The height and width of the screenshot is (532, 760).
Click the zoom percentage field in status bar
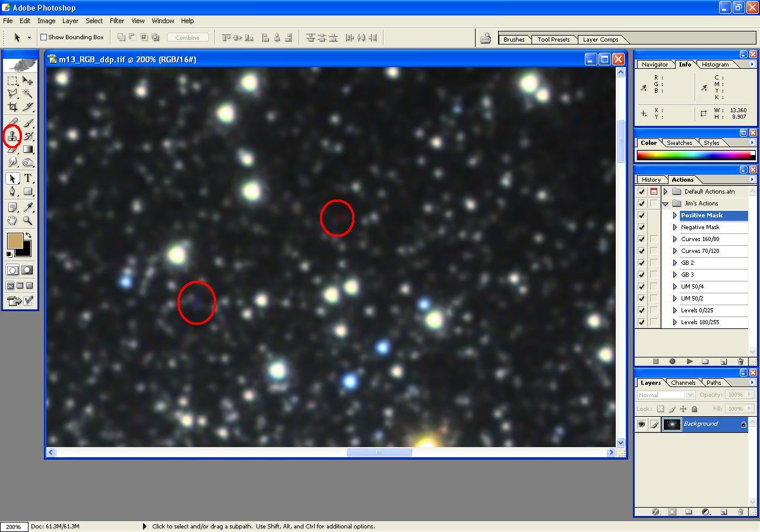[x=14, y=527]
